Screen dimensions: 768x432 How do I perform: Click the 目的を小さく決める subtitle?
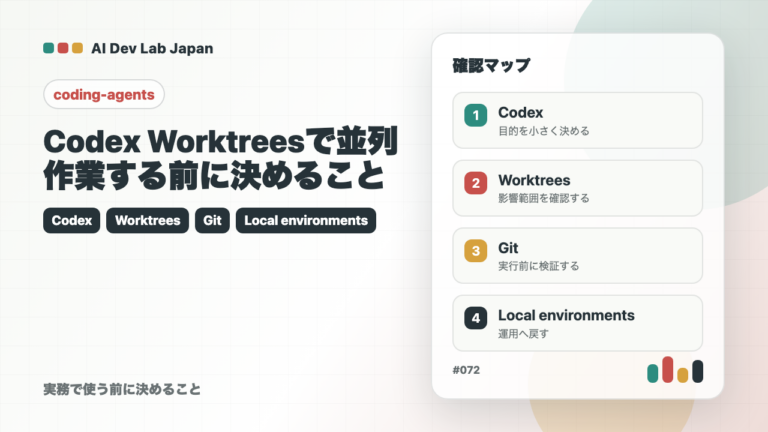tap(544, 131)
